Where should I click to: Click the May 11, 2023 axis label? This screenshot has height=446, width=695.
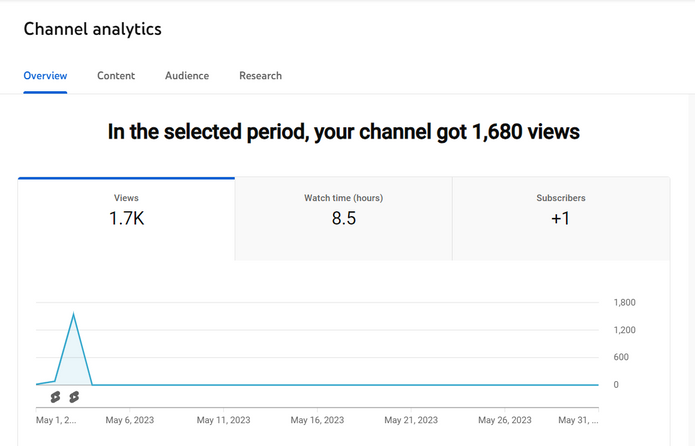tap(223, 420)
